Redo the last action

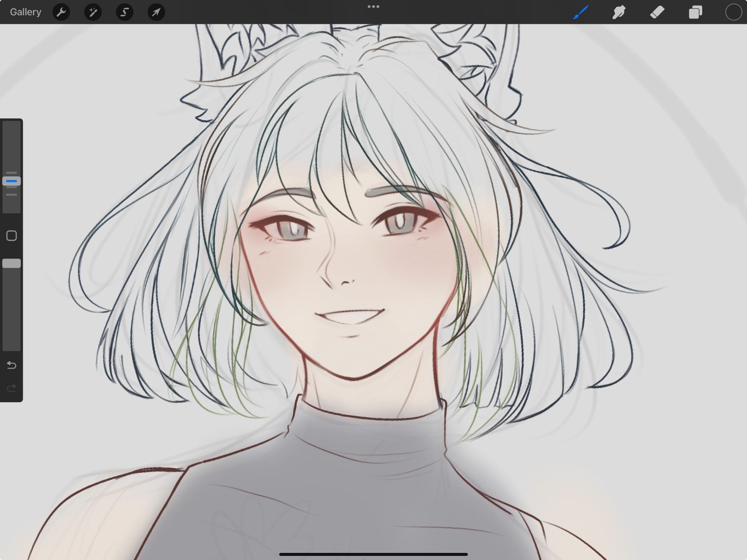point(12,388)
